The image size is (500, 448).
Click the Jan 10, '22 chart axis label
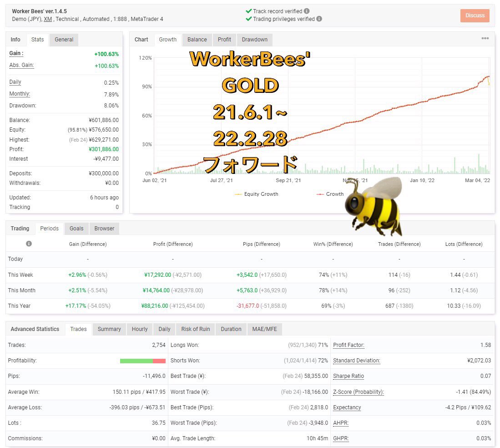click(x=422, y=180)
